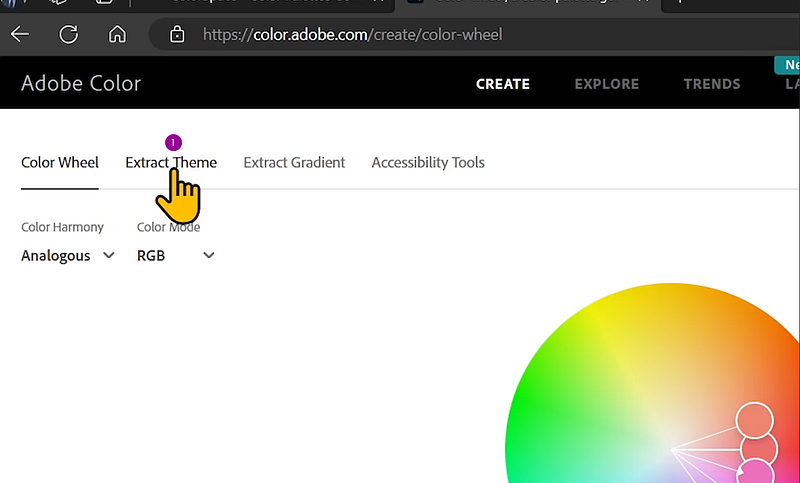Click the browser back arrow
This screenshot has width=800, height=483.
pos(20,35)
